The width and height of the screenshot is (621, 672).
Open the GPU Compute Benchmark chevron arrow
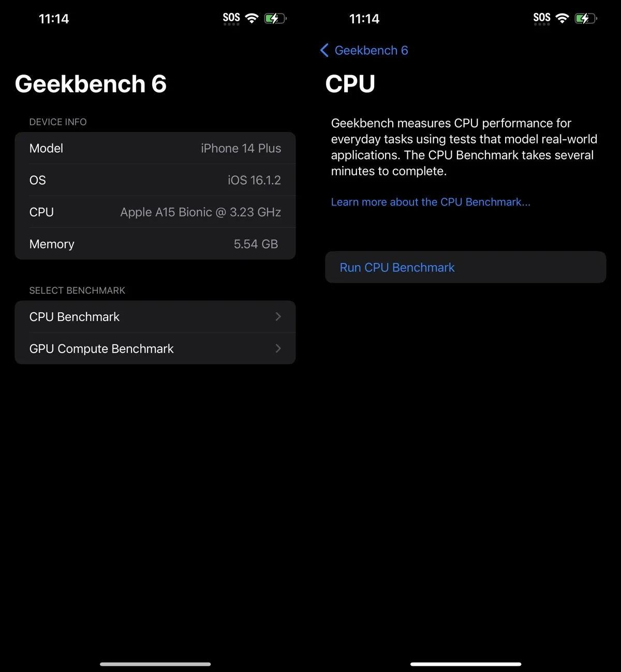(278, 348)
